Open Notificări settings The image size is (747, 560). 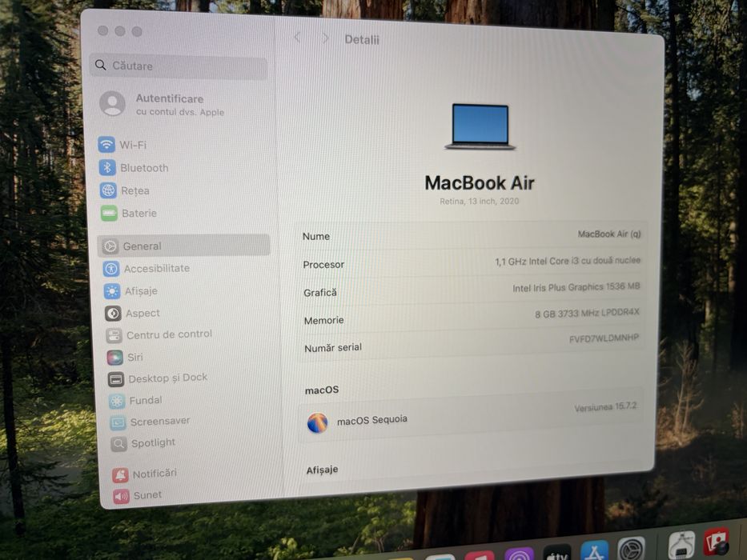[144, 474]
